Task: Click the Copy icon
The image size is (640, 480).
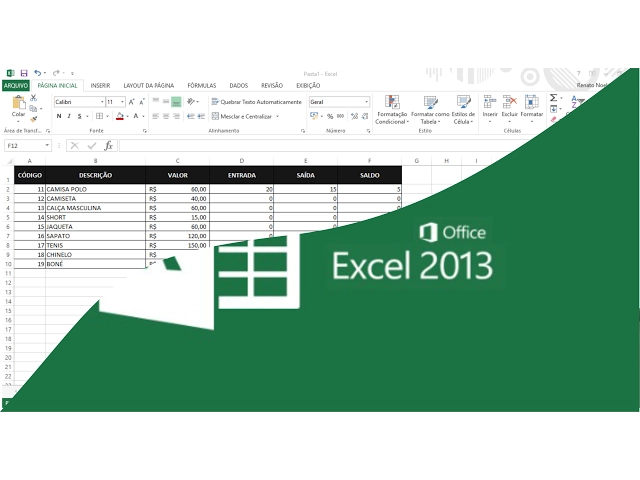Action: (33, 108)
